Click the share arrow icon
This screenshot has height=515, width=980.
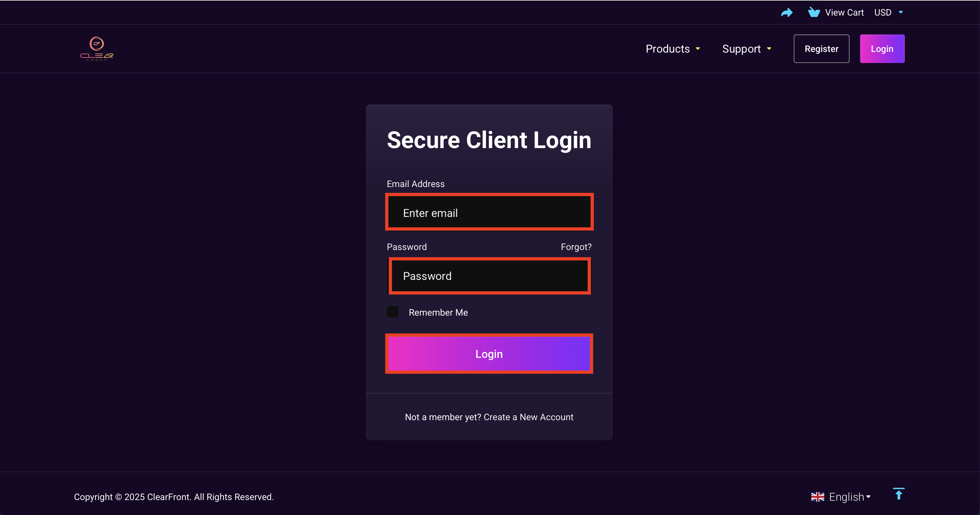[787, 13]
